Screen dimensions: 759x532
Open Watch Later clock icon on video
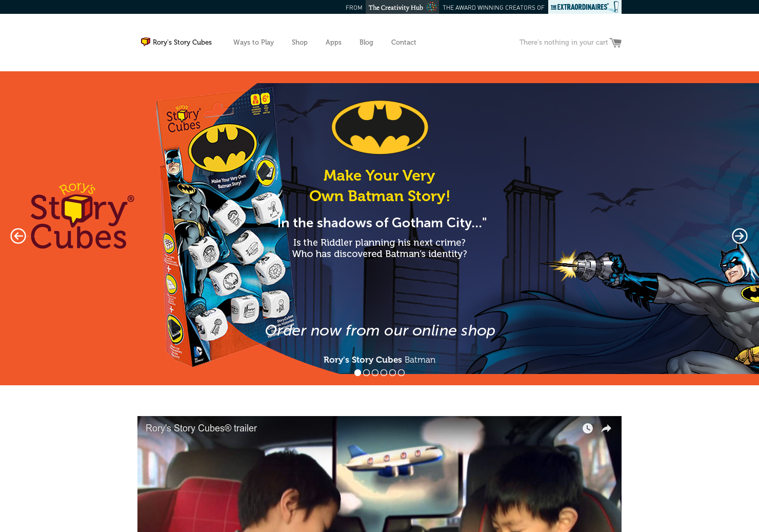588,428
